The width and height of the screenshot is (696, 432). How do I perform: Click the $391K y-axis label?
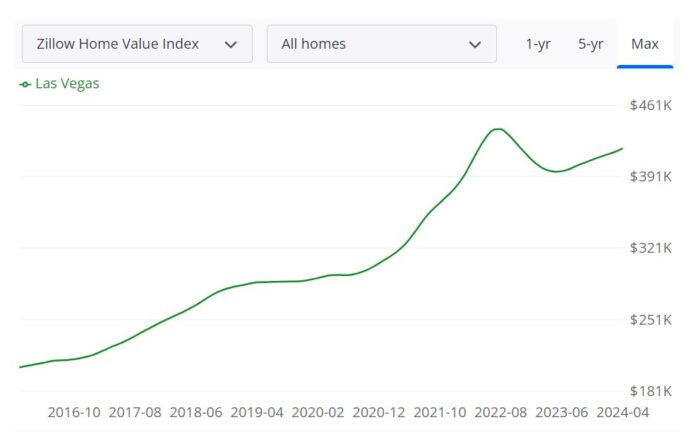[650, 177]
